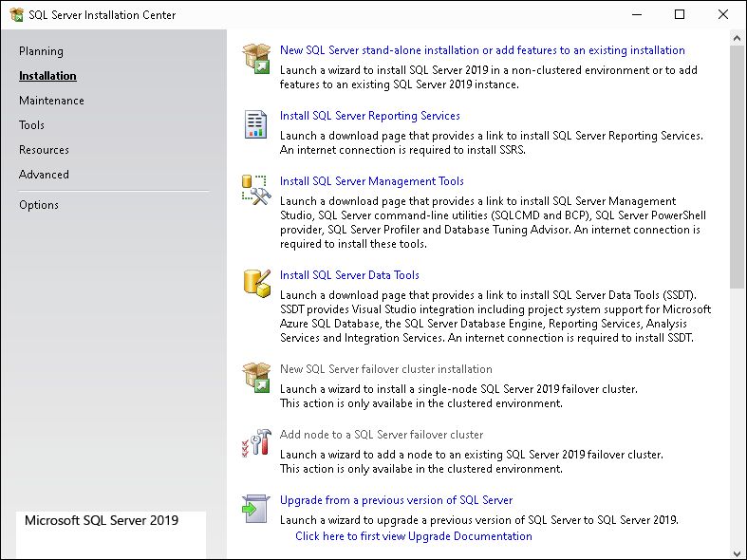Viewport: 747px width, 560px height.
Task: Minimize the Installation Center window
Action: click(637, 15)
